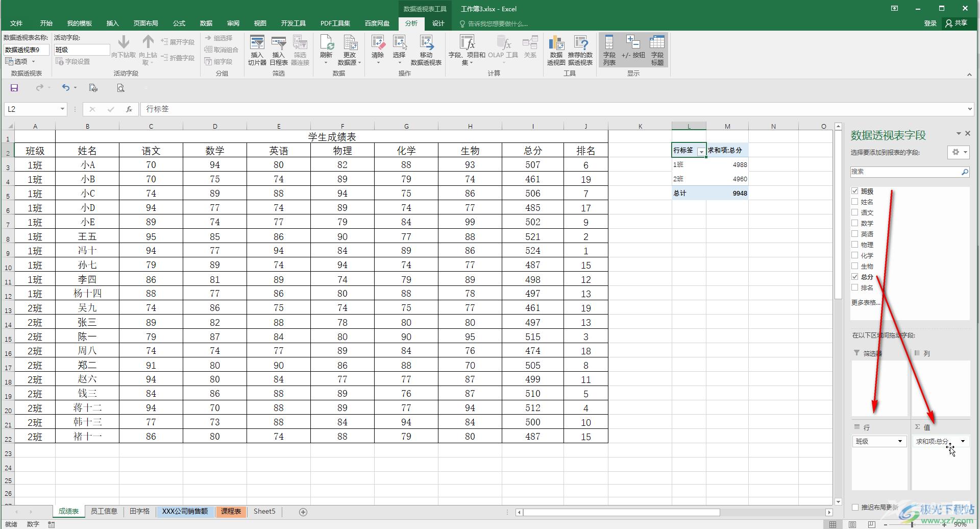
Task: Click the insert function fx icon
Action: tap(129, 109)
